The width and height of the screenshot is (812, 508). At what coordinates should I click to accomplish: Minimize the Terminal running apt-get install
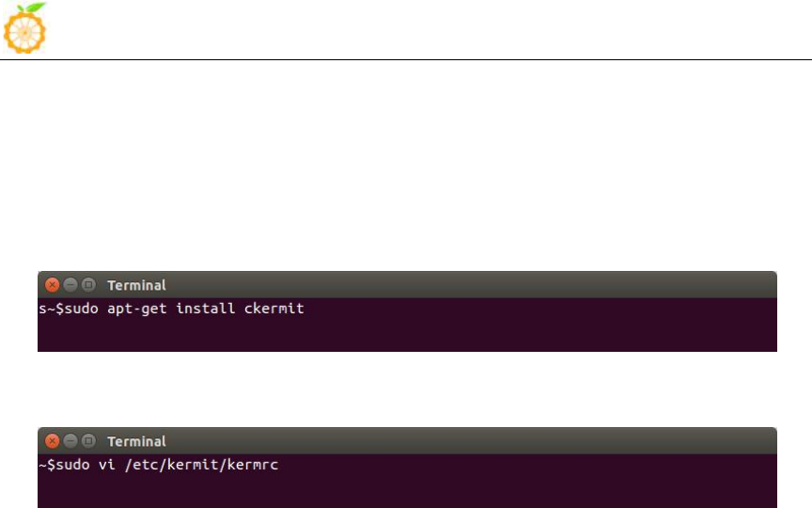(x=70, y=285)
